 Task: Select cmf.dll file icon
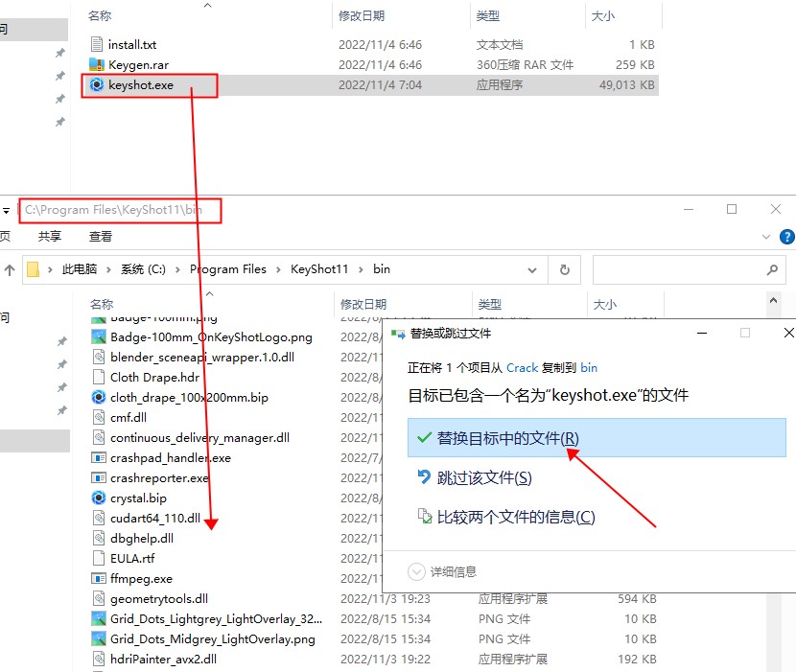[x=98, y=417]
